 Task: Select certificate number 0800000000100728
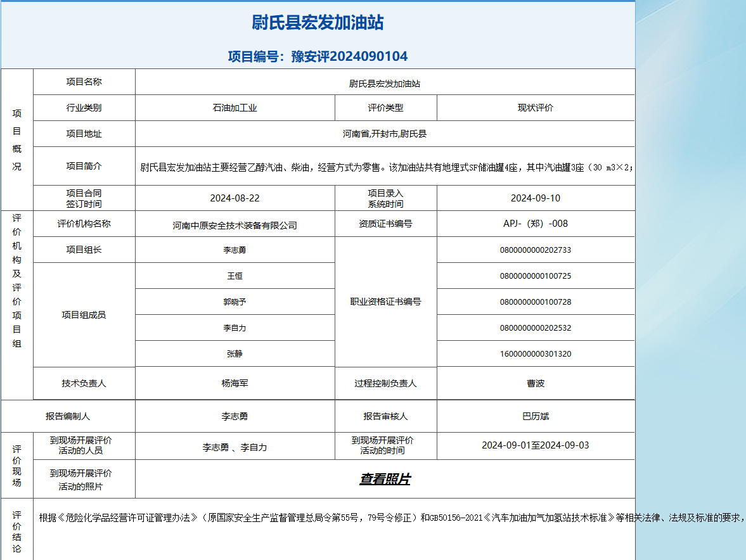point(535,302)
